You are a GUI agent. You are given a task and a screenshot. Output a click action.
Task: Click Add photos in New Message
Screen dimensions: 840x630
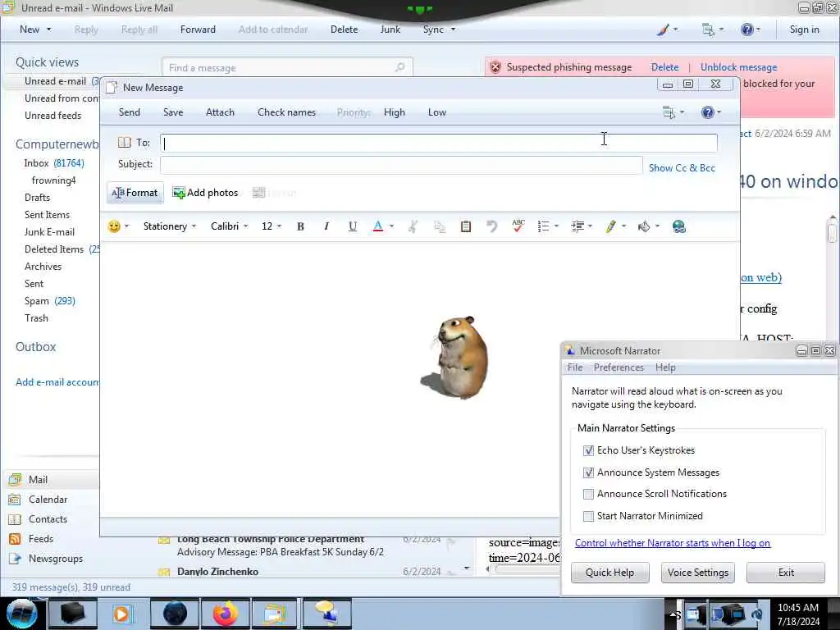tap(205, 193)
